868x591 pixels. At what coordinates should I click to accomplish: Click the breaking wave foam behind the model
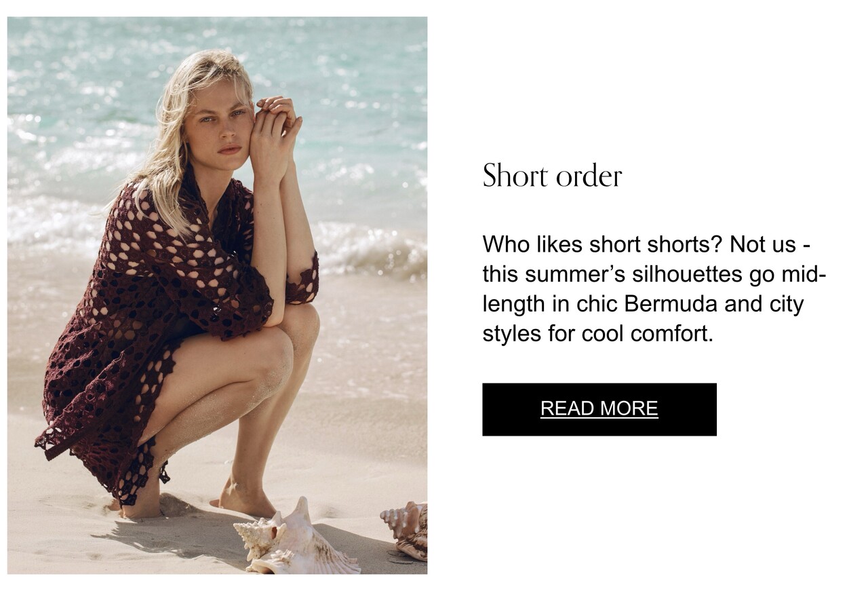click(x=366, y=248)
